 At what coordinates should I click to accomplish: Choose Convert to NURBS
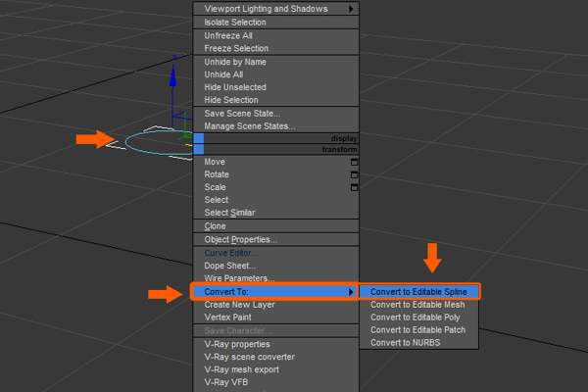[418, 343]
